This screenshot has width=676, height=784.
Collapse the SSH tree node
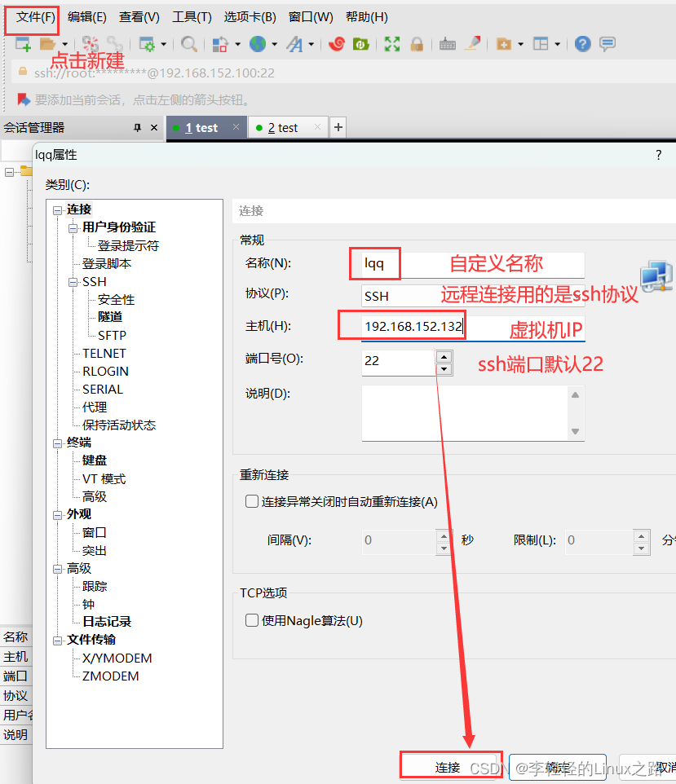73,281
